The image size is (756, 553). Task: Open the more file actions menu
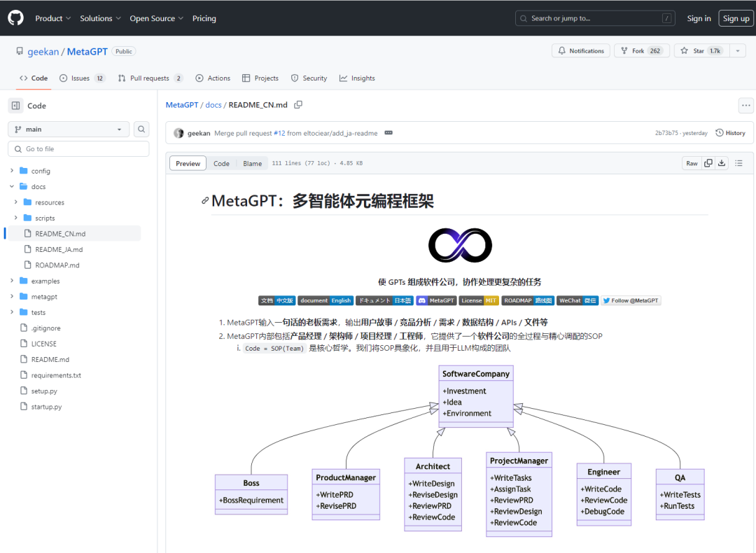click(746, 105)
